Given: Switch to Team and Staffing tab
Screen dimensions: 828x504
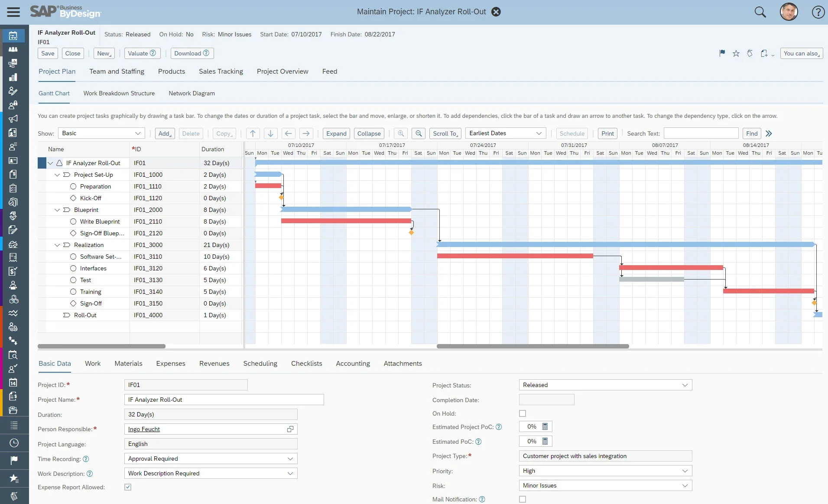Looking at the screenshot, I should 117,72.
